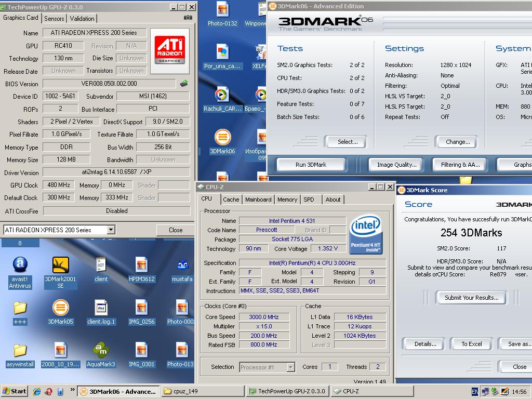Click the Driver Version field in GPU-Z

pos(116,172)
